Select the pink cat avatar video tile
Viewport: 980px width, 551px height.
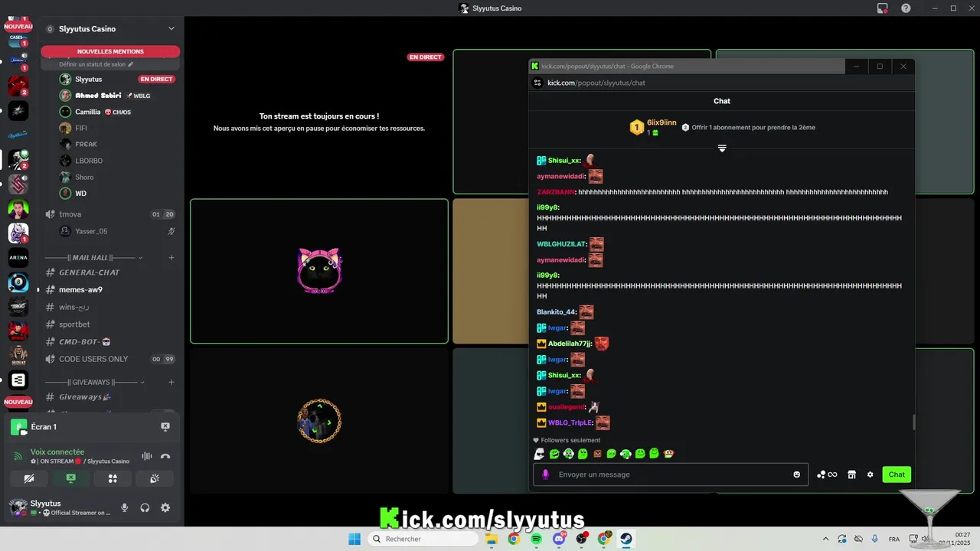click(x=319, y=271)
